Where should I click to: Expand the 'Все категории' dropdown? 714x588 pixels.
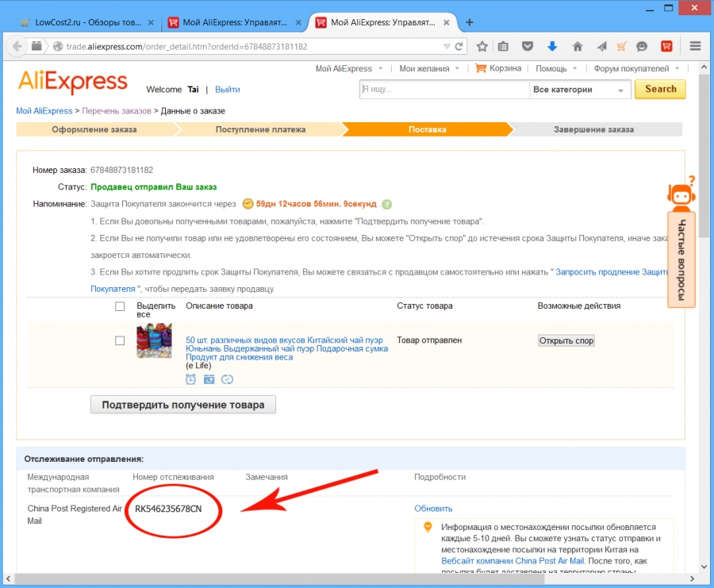coord(580,90)
